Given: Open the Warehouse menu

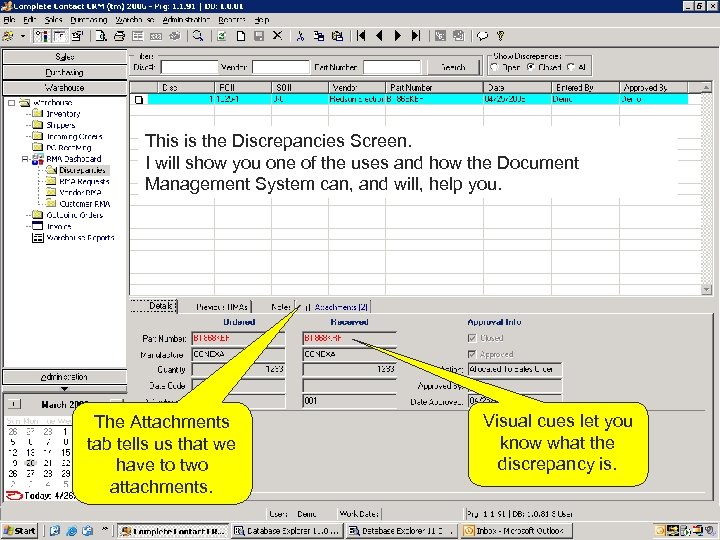Looking at the screenshot, I should [x=134, y=20].
